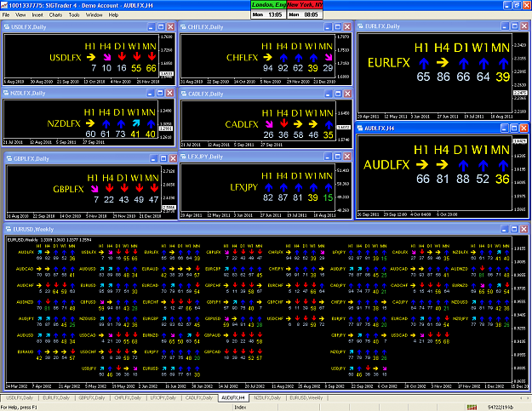The image size is (532, 411).
Task: Close the CADLFX,Daily chart window
Action: pos(348,94)
